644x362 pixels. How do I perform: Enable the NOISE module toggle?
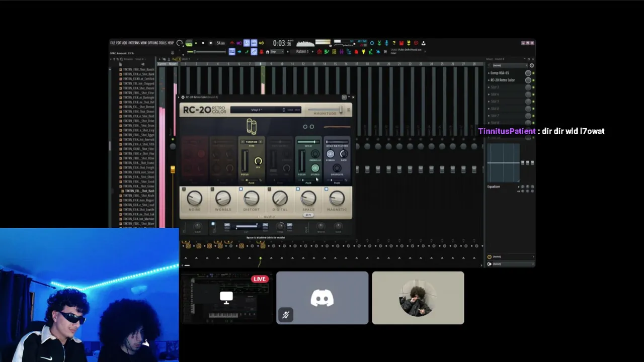(184, 189)
